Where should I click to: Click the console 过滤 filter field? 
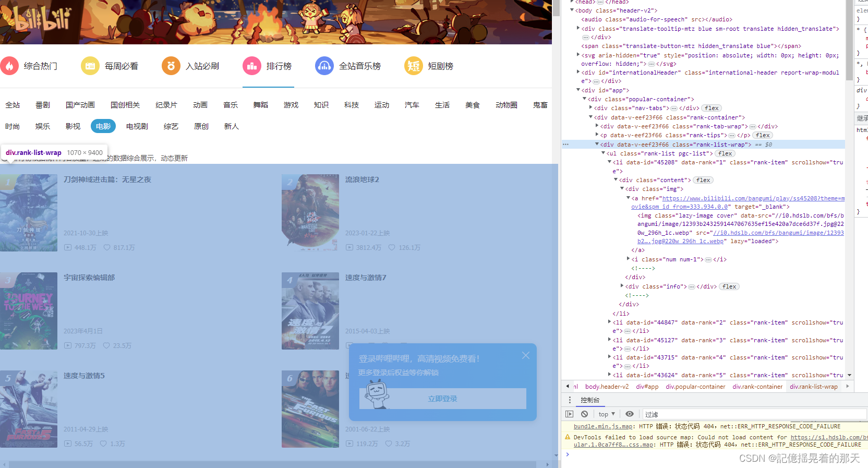[x=754, y=414]
